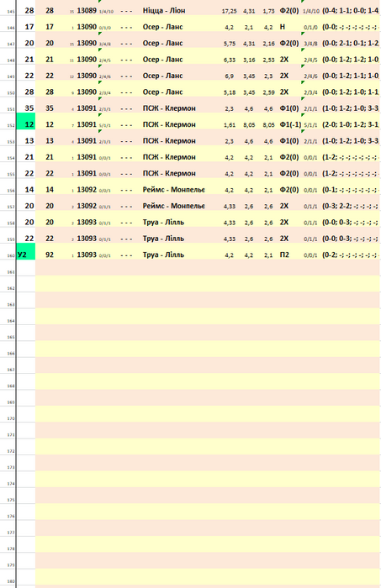Click the 13089 ID cell
Image resolution: width=381 pixels, height=588 pixels.
coord(87,10)
